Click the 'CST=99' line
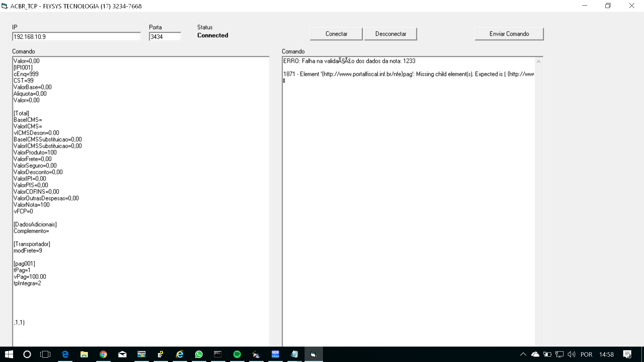644x362 pixels. (x=23, y=80)
